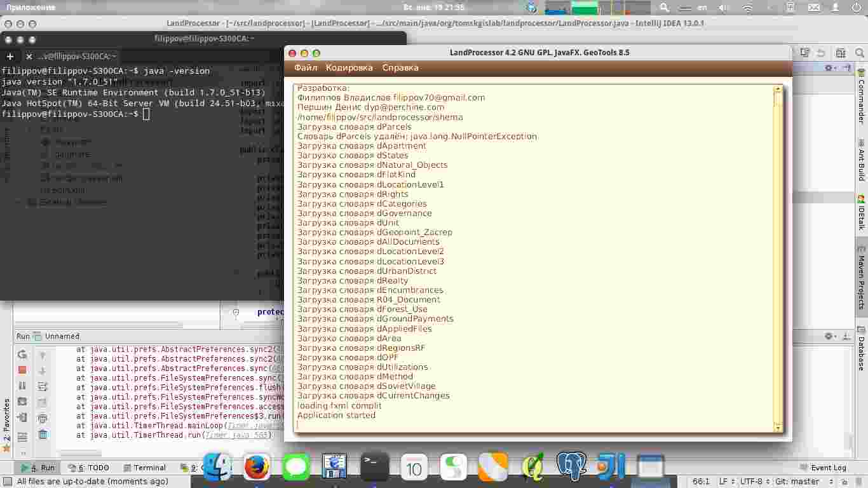The image size is (868, 488).
Task: Toggle tool window buttons in status bar corner
Action: tap(7, 482)
